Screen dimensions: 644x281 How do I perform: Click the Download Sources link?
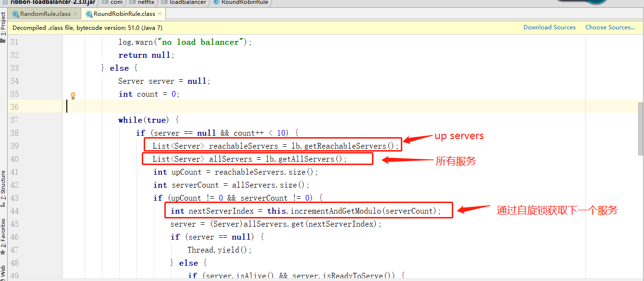pos(549,27)
